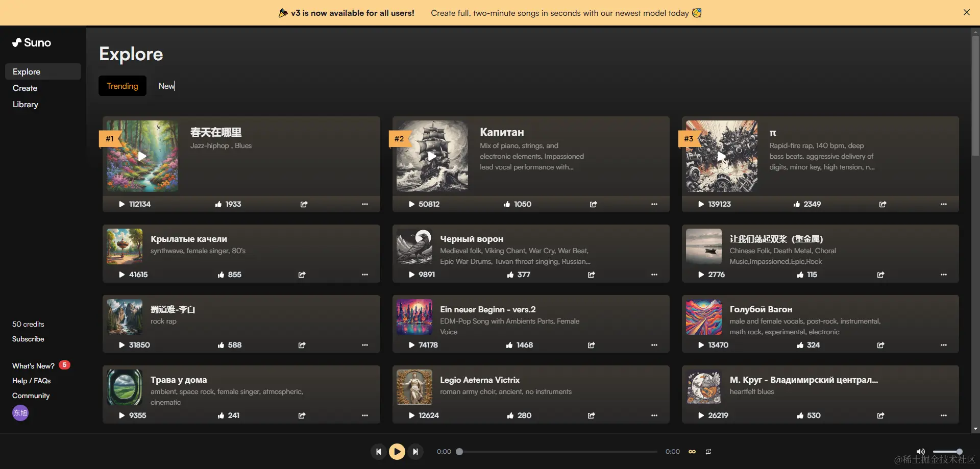Screen dimensions: 980x469
Task: Open Library in the sidebar
Action: click(26, 104)
